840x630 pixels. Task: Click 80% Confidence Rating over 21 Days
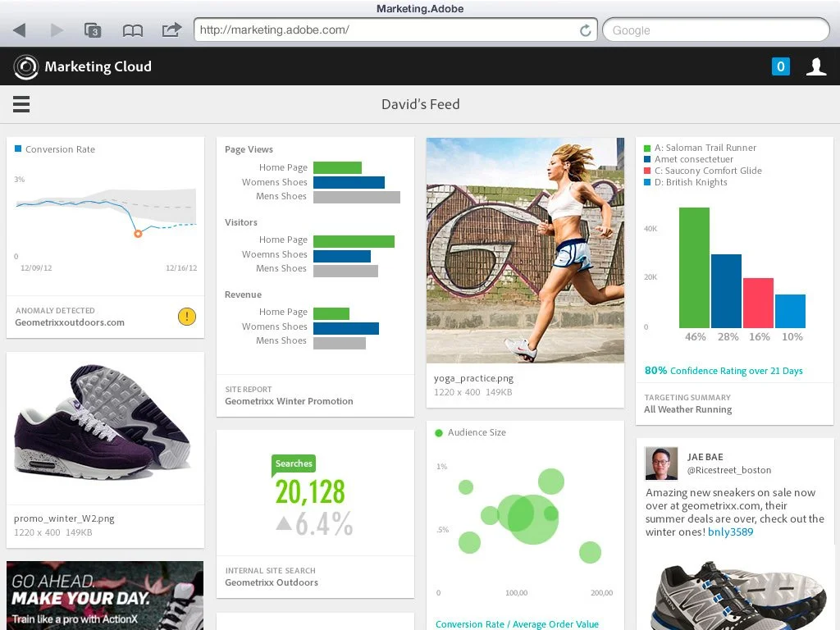tap(724, 371)
